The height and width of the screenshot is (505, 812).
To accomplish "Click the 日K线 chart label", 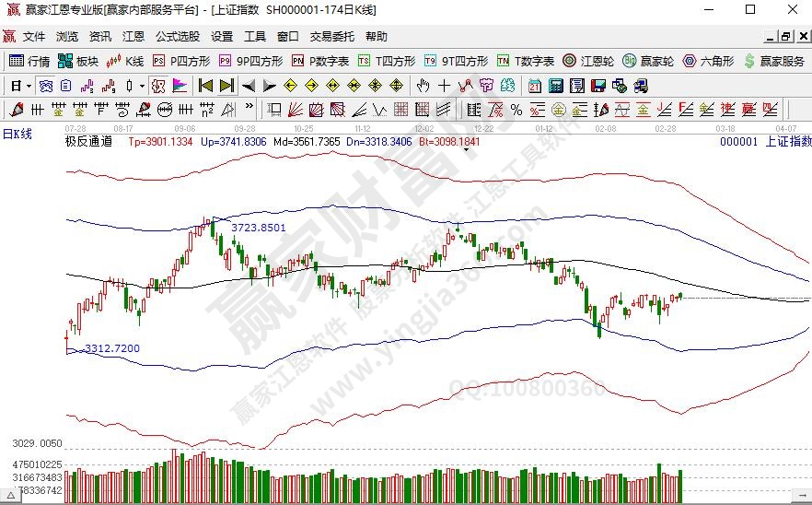I will [x=18, y=135].
